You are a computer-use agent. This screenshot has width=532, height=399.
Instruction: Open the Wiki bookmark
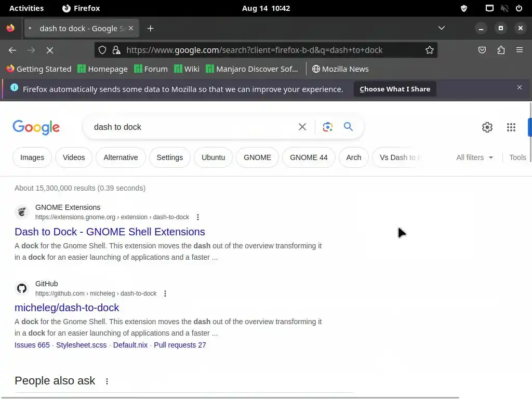pyautogui.click(x=187, y=69)
